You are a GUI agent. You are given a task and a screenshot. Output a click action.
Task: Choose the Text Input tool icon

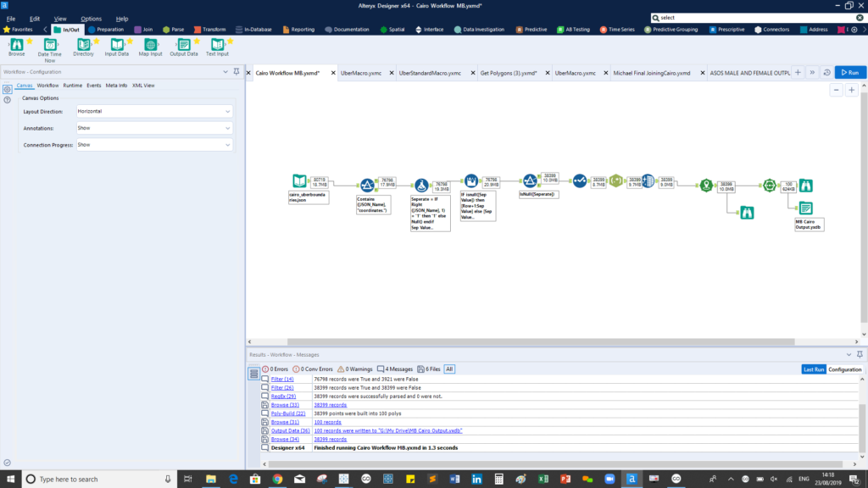[216, 44]
